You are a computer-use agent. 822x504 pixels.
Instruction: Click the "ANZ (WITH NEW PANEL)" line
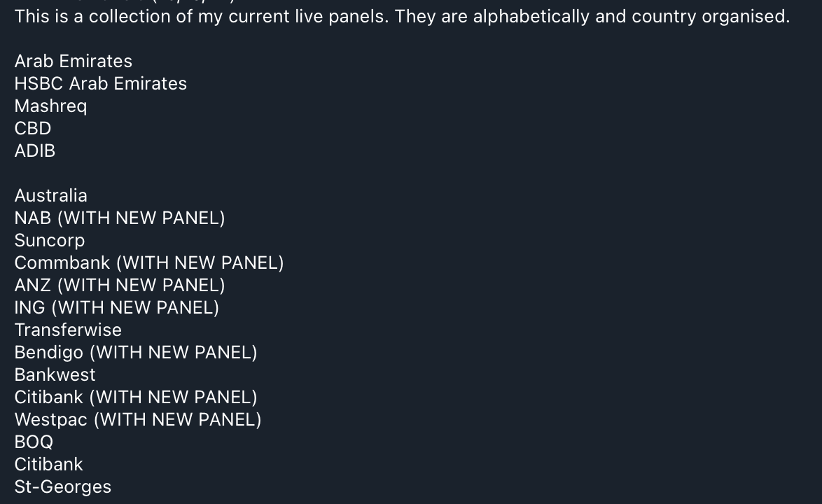tap(120, 285)
